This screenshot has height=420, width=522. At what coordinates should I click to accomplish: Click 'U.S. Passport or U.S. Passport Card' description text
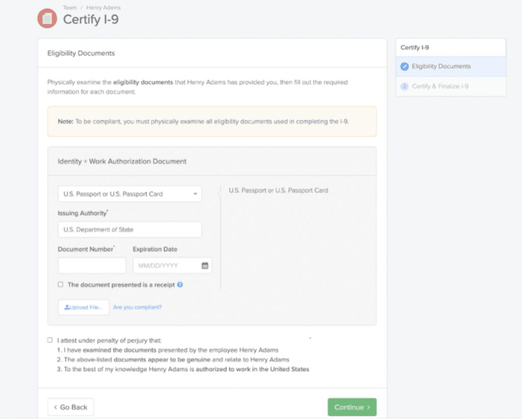coord(278,190)
